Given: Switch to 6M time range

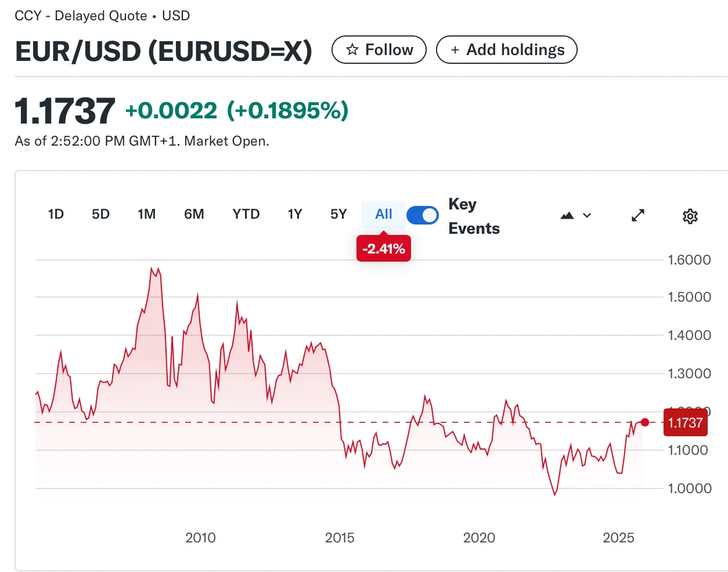Looking at the screenshot, I should tap(194, 214).
